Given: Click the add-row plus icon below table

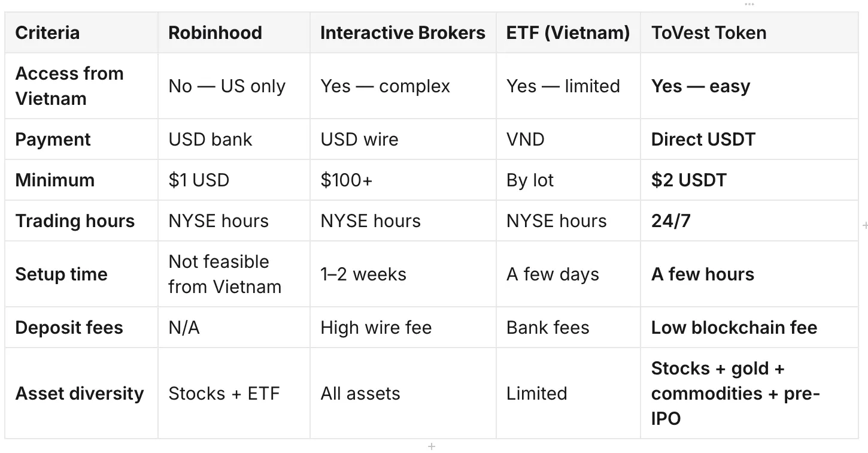Looking at the screenshot, I should coord(432,446).
